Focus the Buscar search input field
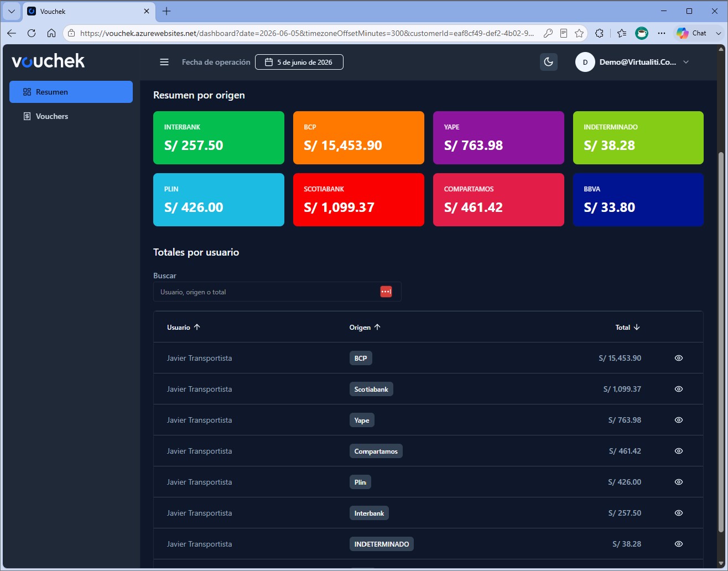728x571 pixels. click(x=277, y=292)
